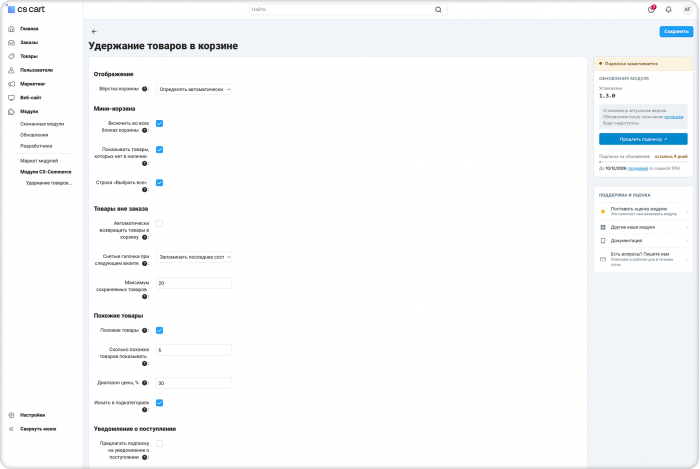Show help tooltip for Сколько похожих товаров показывать
This screenshot has width=700, height=469.
tap(145, 364)
